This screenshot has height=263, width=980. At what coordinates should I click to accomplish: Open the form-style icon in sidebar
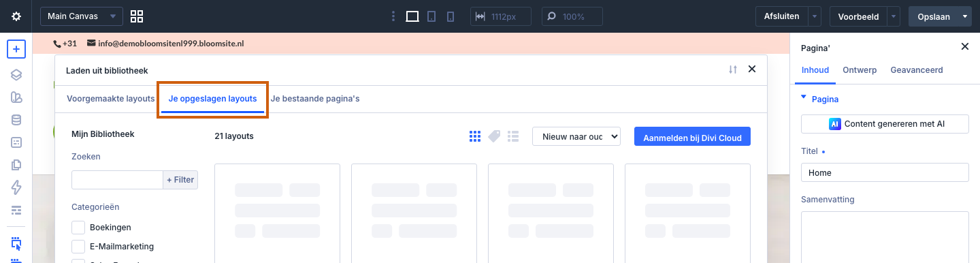point(16,142)
